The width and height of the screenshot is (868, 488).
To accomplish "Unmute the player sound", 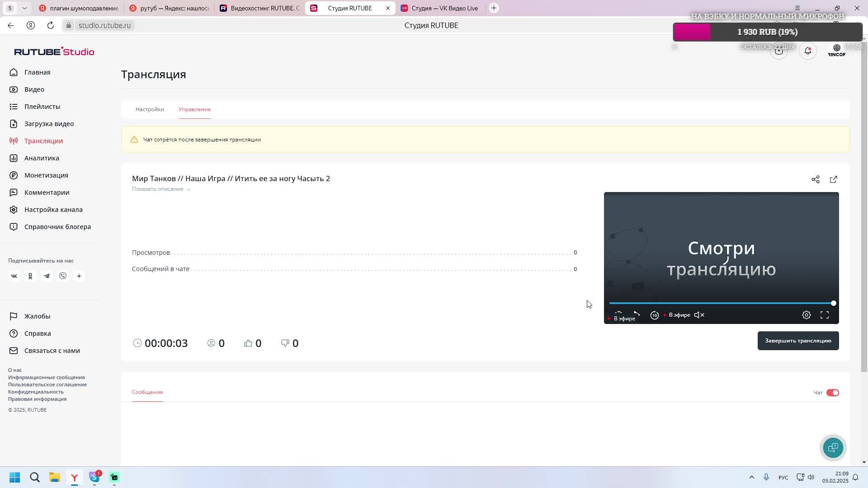I will (x=699, y=315).
